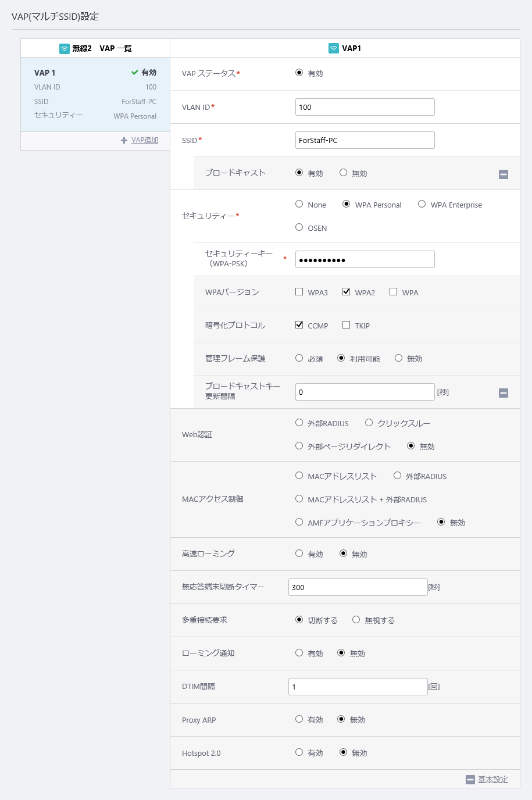532x800 pixels.
Task: Open the 基本設定 link
Action: [x=493, y=780]
